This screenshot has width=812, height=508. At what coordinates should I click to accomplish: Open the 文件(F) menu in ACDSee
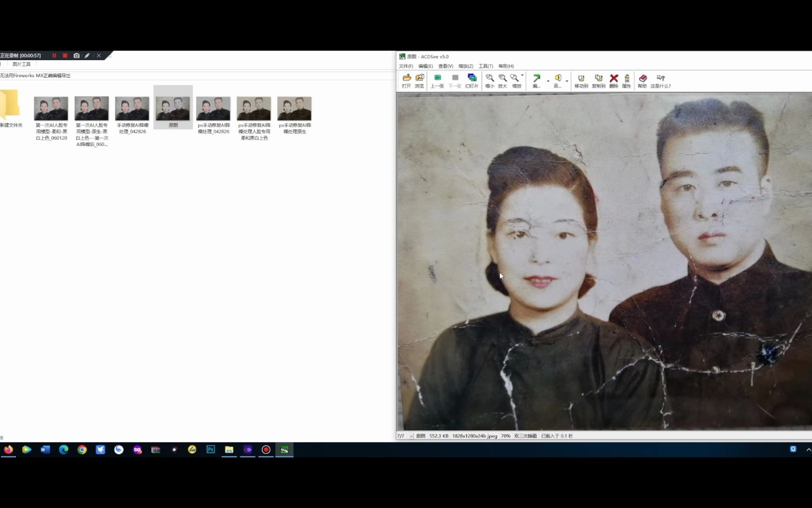(x=405, y=66)
